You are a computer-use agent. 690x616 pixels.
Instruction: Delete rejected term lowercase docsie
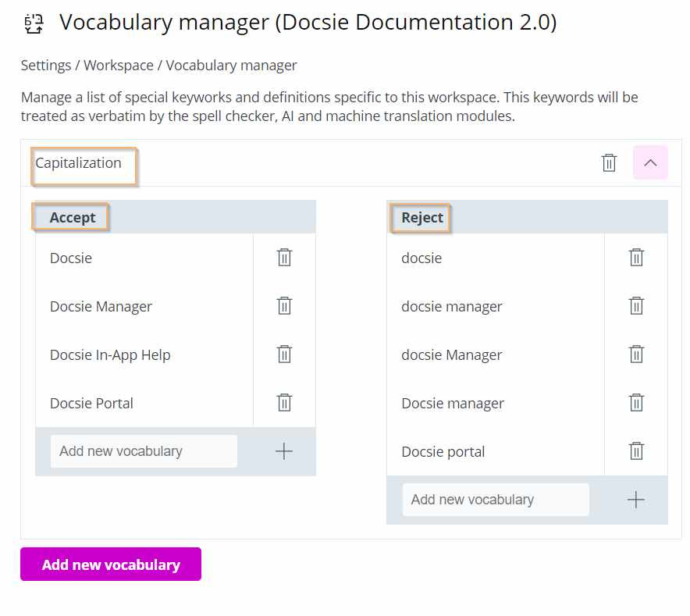pos(636,258)
